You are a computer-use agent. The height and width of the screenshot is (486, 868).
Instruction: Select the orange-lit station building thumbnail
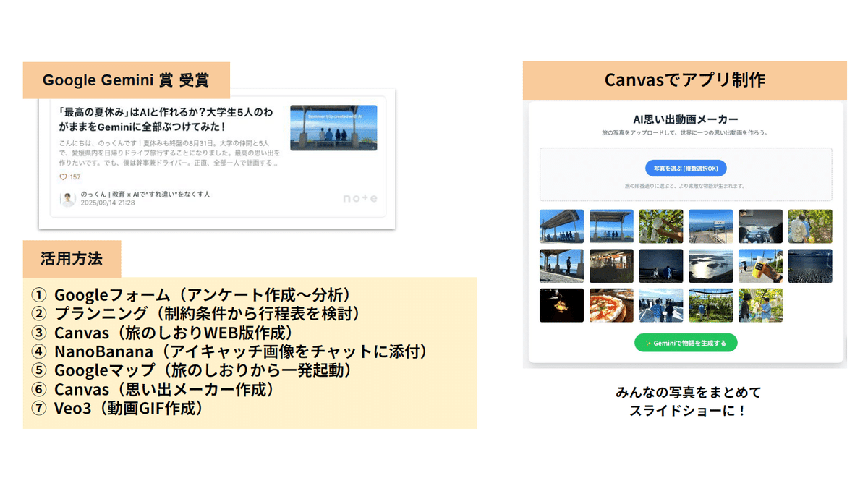611,265
